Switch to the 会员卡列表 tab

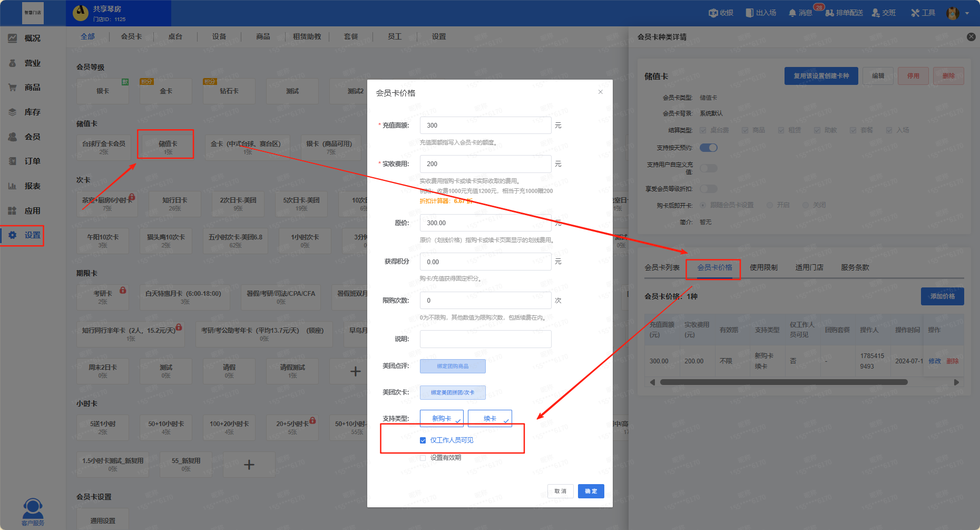pyautogui.click(x=662, y=267)
